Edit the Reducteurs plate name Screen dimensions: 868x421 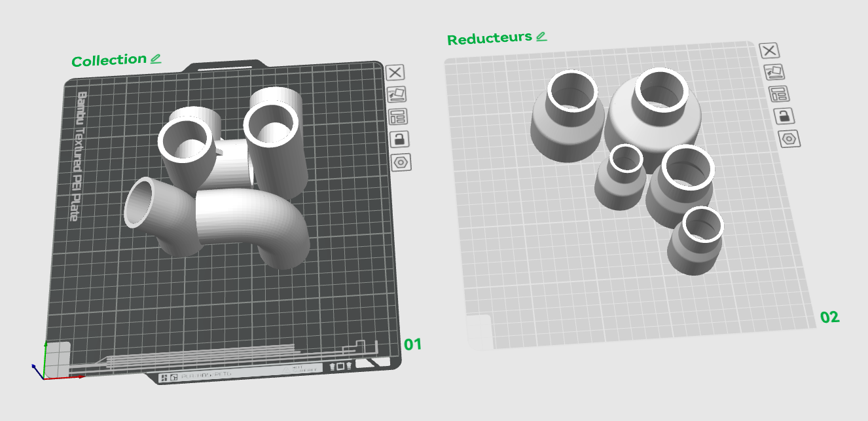(x=541, y=37)
